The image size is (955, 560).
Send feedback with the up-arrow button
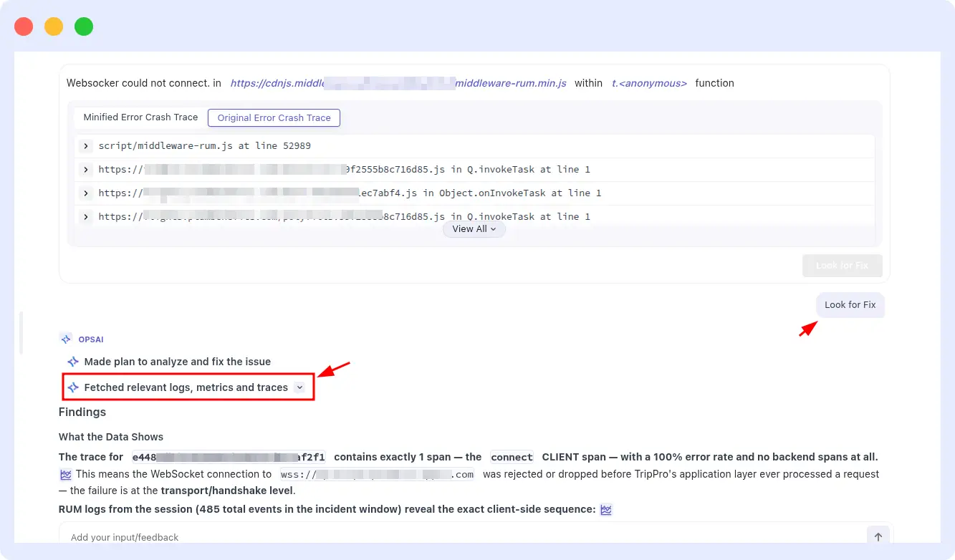click(878, 537)
